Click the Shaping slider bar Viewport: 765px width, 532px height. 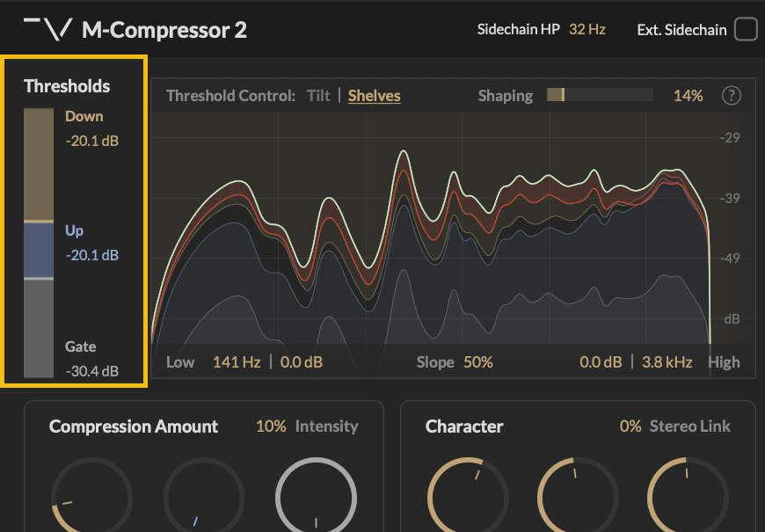(600, 95)
